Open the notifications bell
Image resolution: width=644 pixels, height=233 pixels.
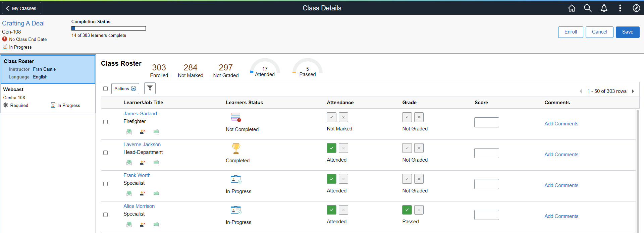[604, 8]
